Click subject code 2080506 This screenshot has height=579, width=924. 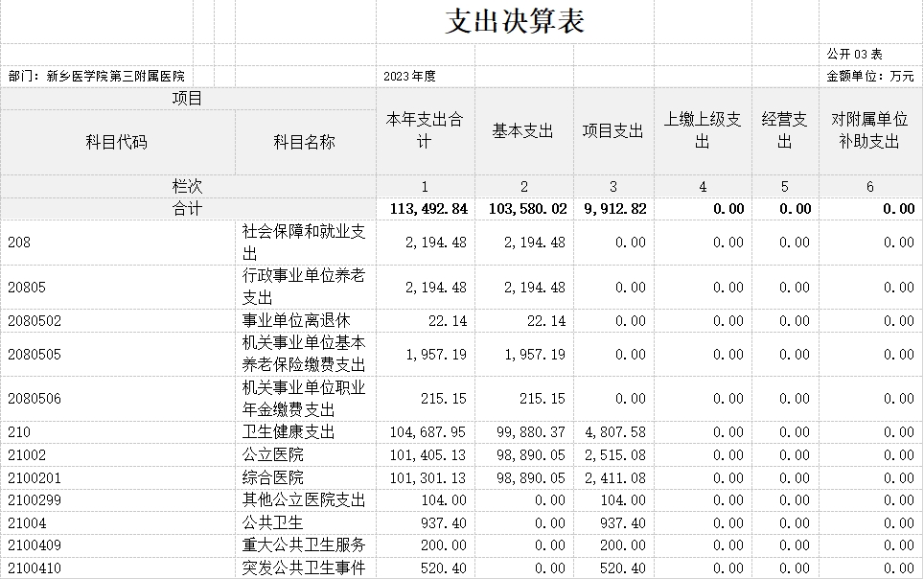pyautogui.click(x=35, y=399)
